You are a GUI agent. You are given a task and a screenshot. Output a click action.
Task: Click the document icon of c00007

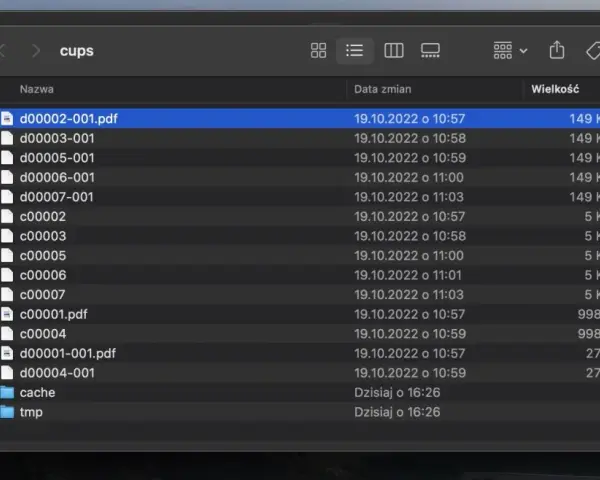[7, 294]
